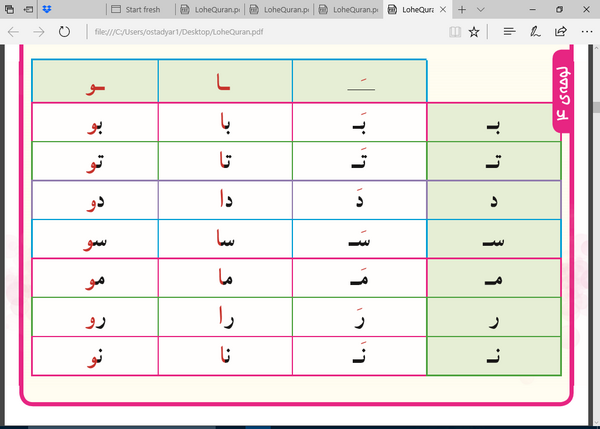Image resolution: width=600 pixels, height=429 pixels.
Task: Open the tabs you've set aside
Action: coord(9,9)
